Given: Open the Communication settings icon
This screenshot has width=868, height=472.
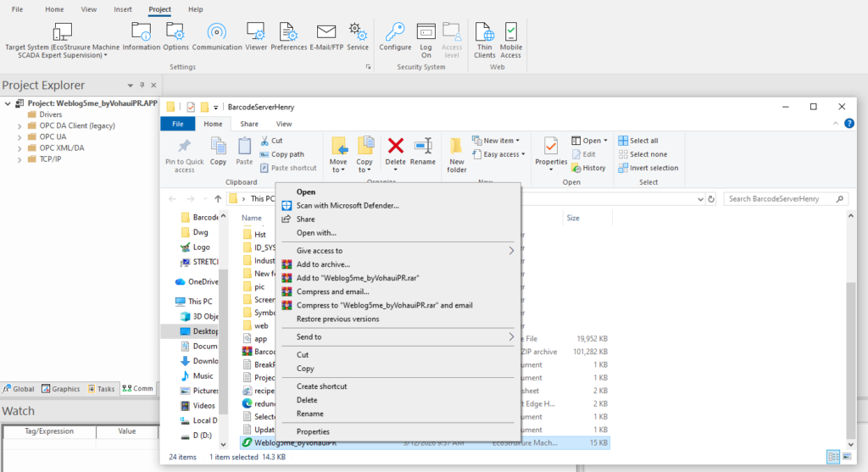Looking at the screenshot, I should pyautogui.click(x=217, y=36).
